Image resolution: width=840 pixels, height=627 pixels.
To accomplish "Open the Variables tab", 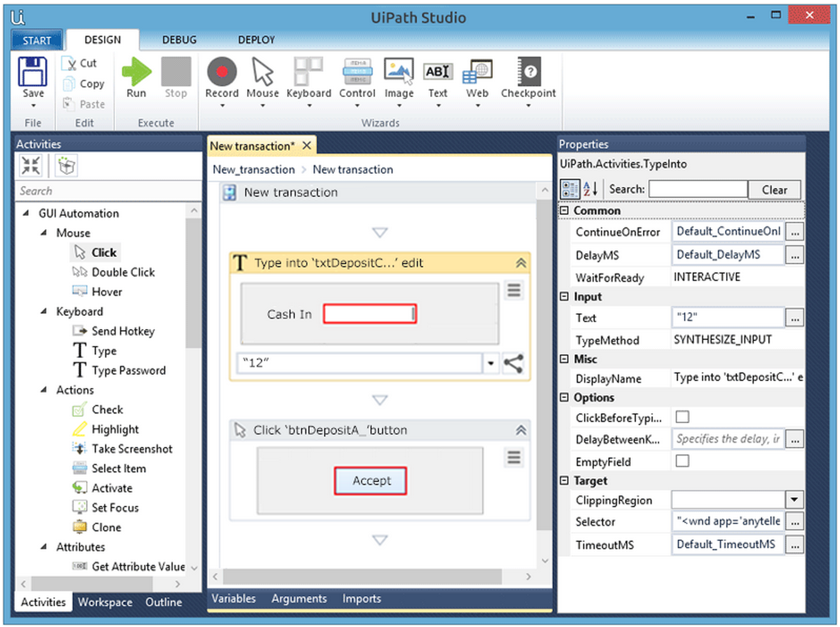I will click(x=234, y=599).
